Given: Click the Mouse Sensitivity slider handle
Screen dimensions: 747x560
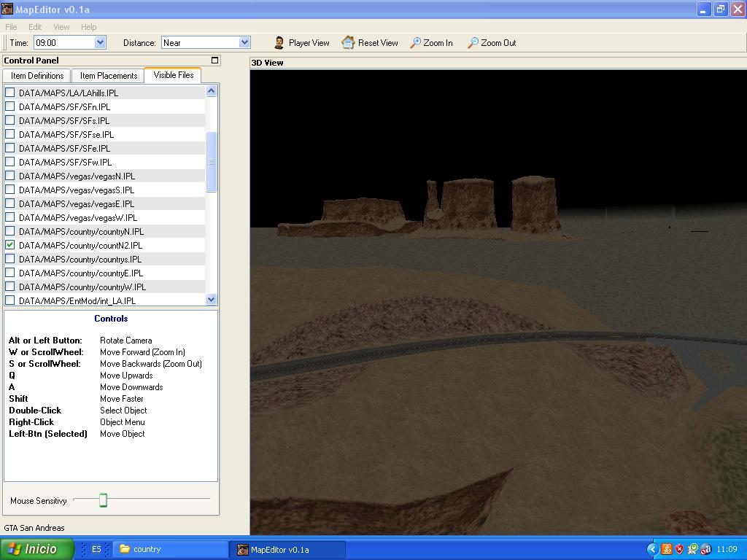Looking at the screenshot, I should (x=103, y=500).
